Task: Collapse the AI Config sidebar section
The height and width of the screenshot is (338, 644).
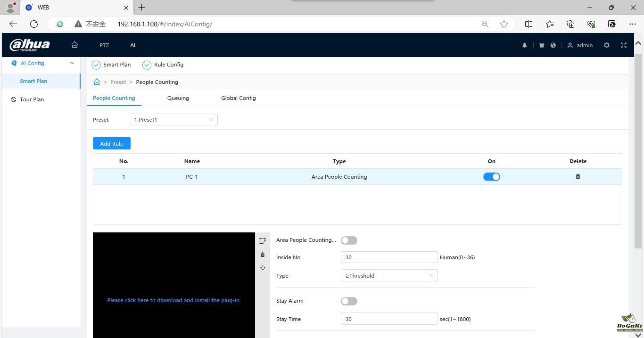Action: 72,63
